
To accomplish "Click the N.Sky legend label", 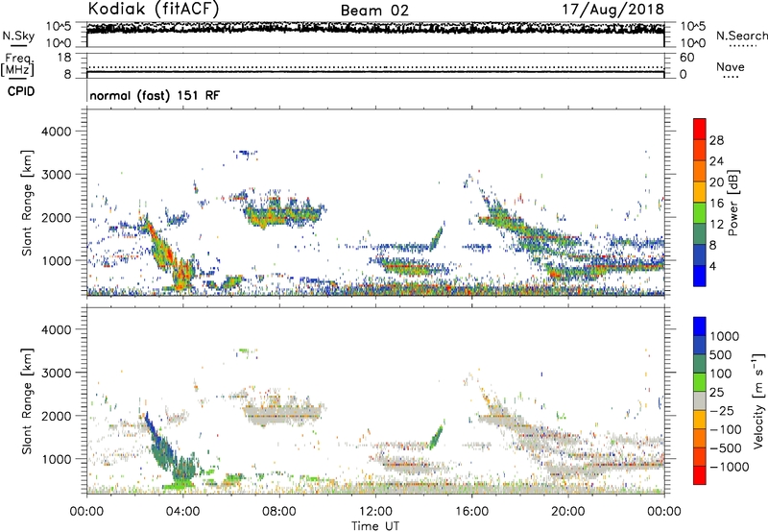I will [x=18, y=36].
